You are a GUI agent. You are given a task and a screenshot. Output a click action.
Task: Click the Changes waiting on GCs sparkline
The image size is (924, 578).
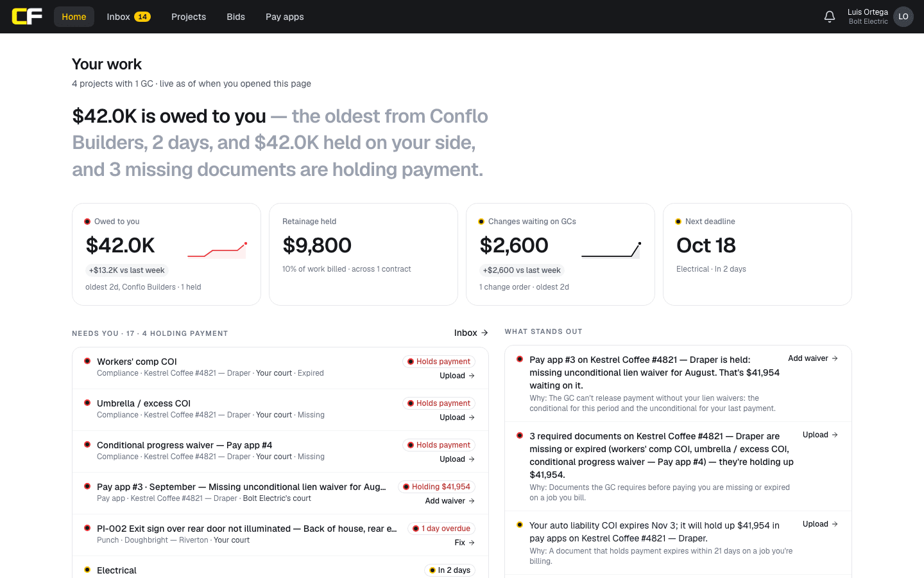(611, 250)
